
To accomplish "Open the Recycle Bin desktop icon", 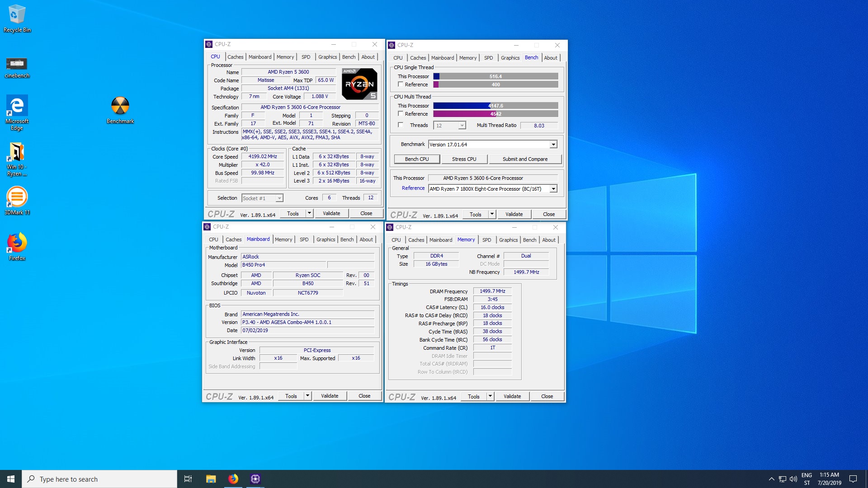I will 17,19.
